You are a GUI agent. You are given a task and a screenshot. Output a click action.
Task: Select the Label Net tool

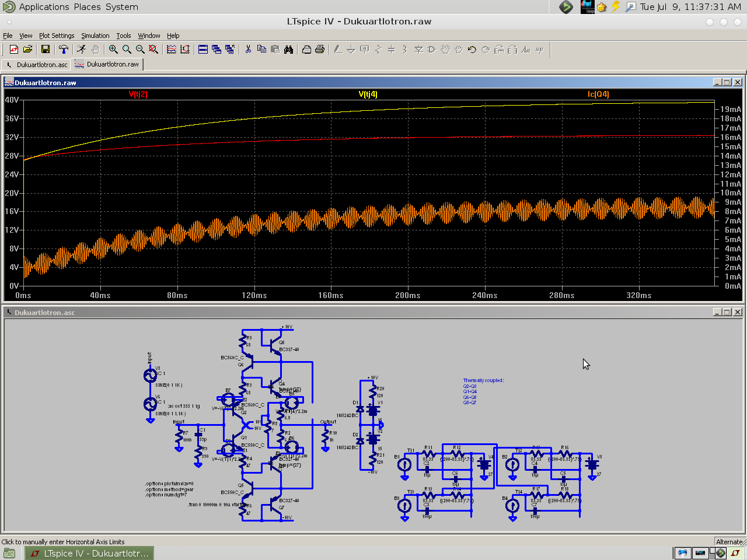[365, 50]
